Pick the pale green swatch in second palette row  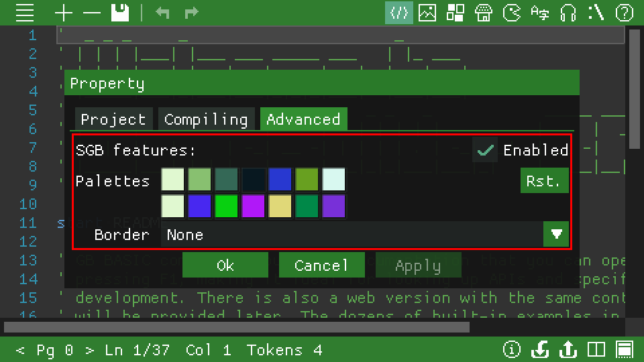point(172,206)
